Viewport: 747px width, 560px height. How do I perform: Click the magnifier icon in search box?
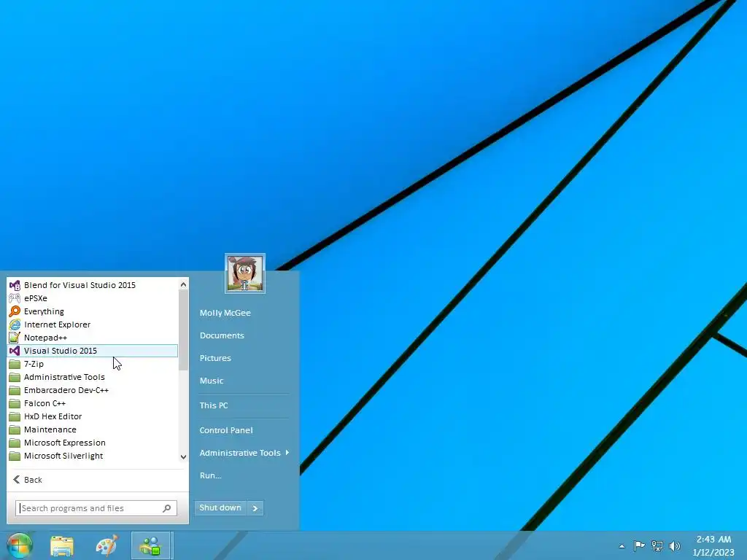tap(167, 508)
